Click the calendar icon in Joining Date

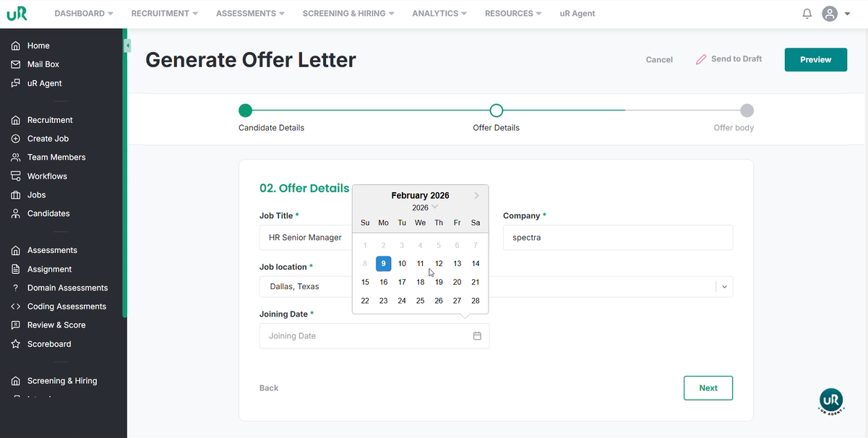click(x=477, y=336)
